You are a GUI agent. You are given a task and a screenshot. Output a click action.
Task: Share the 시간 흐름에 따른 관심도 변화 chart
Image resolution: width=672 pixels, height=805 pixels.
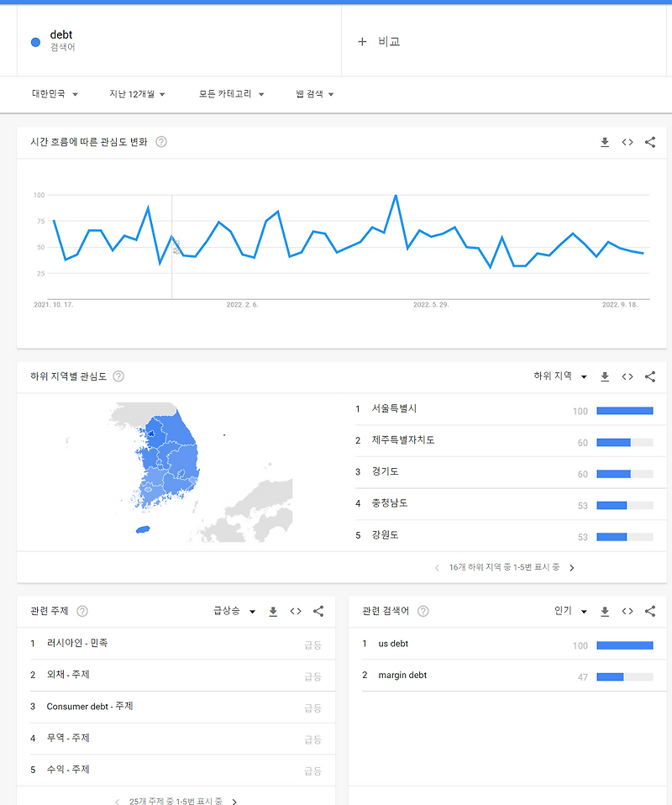click(x=649, y=142)
